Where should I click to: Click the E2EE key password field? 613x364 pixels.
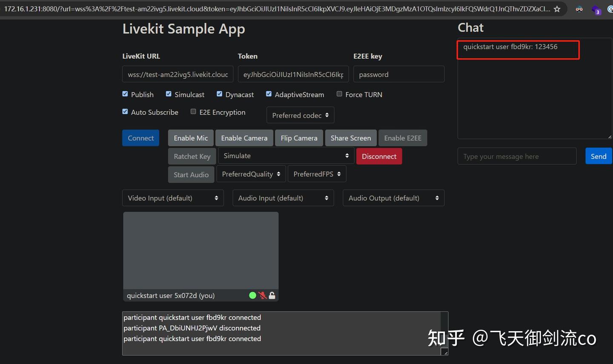click(399, 74)
